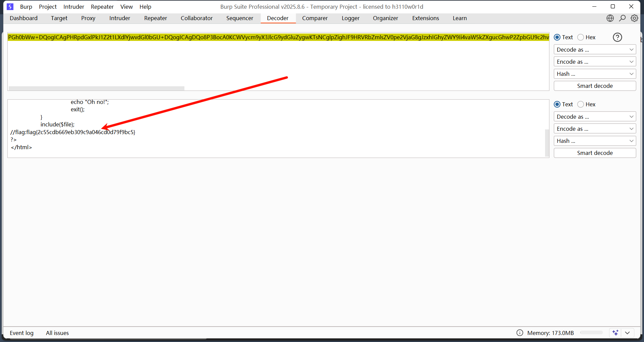Switch to the Sequencer tab
The image size is (644, 342).
(x=240, y=18)
